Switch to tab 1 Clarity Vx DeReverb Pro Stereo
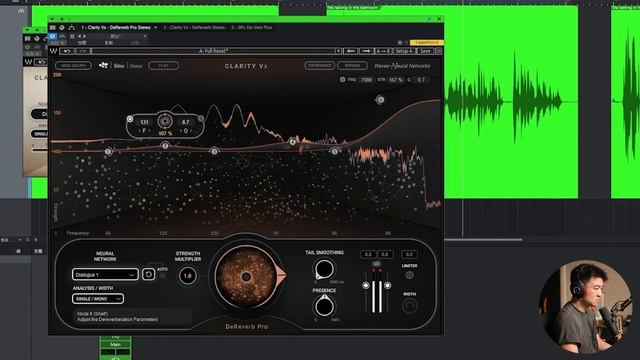The height and width of the screenshot is (360, 640). point(116,27)
